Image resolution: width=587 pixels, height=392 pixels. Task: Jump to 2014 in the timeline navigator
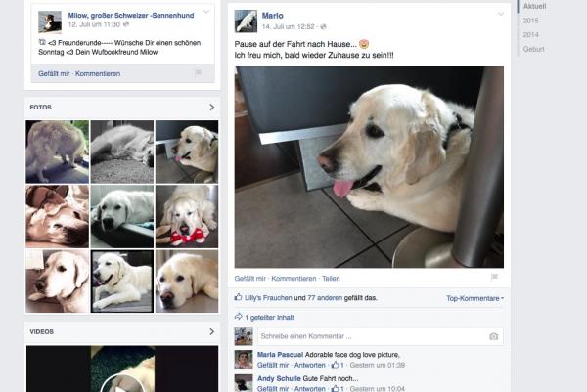click(530, 35)
